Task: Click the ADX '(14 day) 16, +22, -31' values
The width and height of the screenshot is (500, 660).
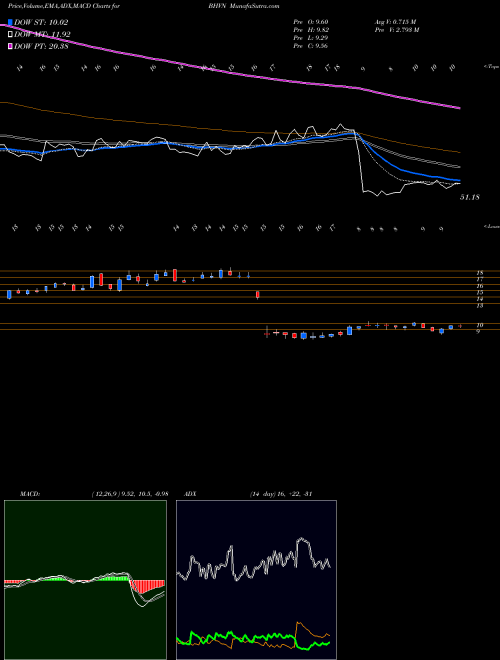Action: click(x=281, y=494)
